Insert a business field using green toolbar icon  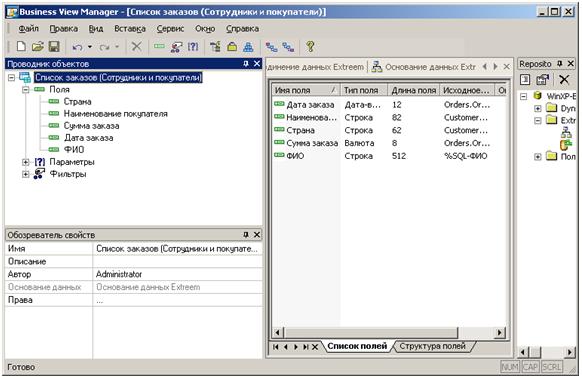159,46
